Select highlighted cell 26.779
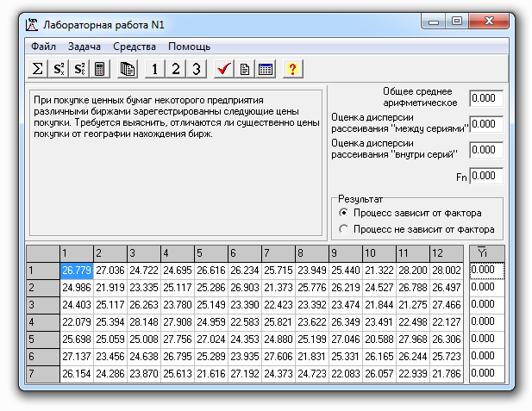The image size is (532, 411). (x=77, y=271)
